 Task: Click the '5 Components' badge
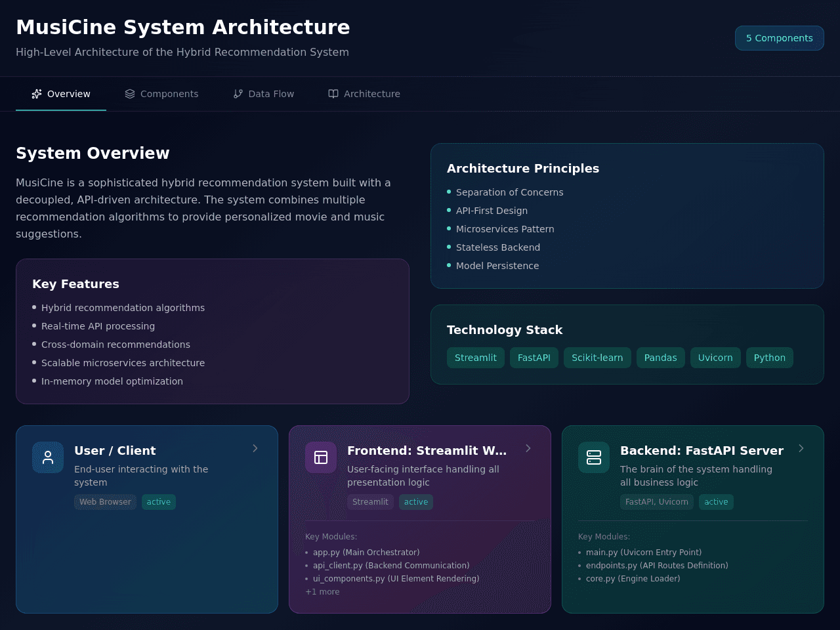pyautogui.click(x=780, y=38)
